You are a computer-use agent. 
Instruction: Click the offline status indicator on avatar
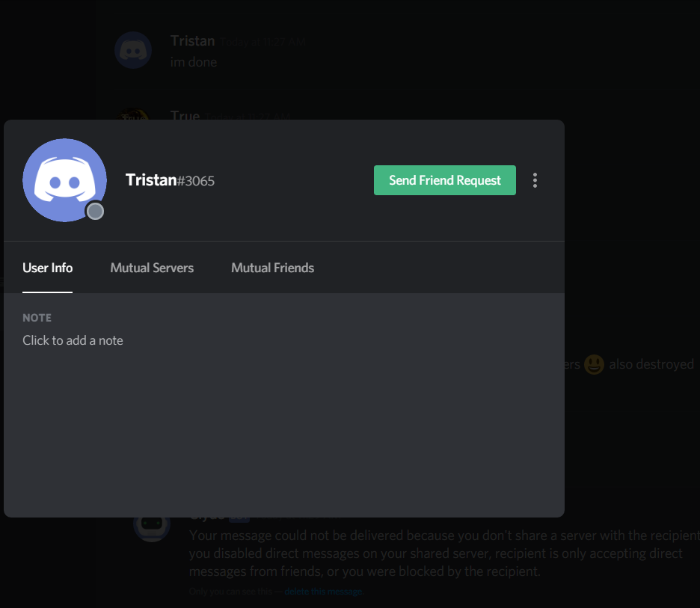click(95, 211)
